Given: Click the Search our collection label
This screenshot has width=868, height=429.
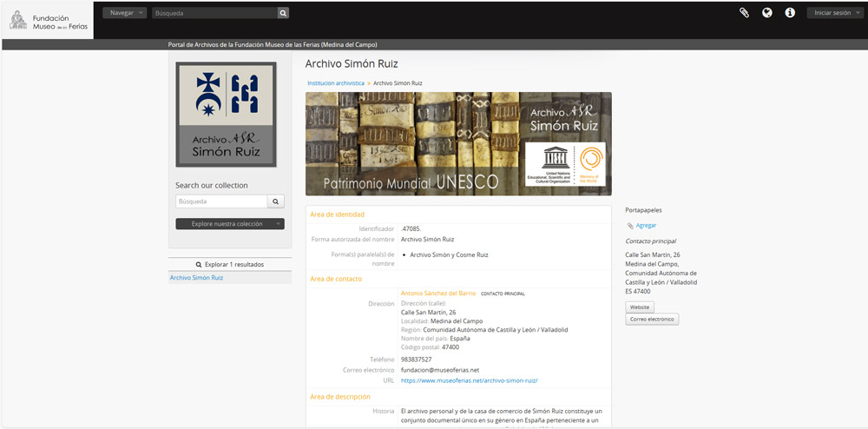Looking at the screenshot, I should pos(212,186).
